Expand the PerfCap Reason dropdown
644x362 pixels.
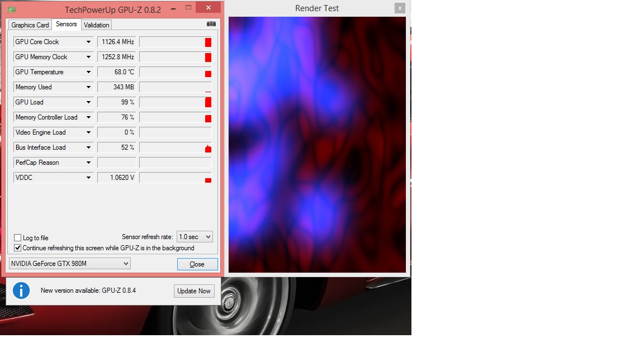[x=88, y=163]
